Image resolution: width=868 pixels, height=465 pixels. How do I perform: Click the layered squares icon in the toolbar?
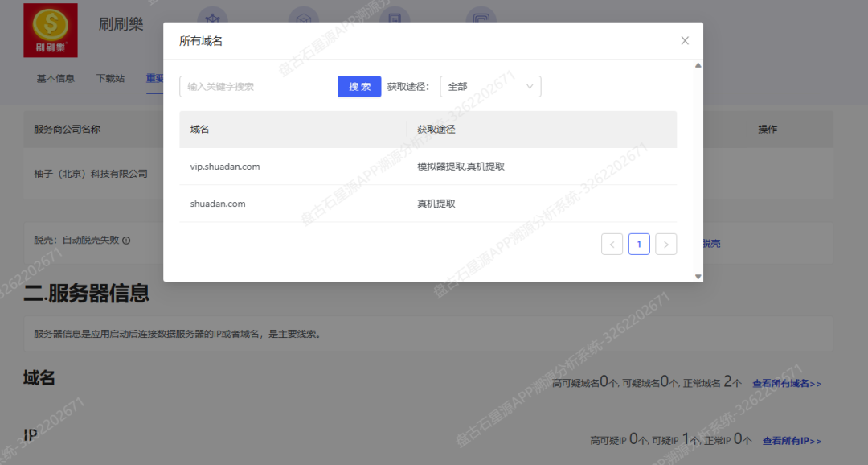[481, 18]
